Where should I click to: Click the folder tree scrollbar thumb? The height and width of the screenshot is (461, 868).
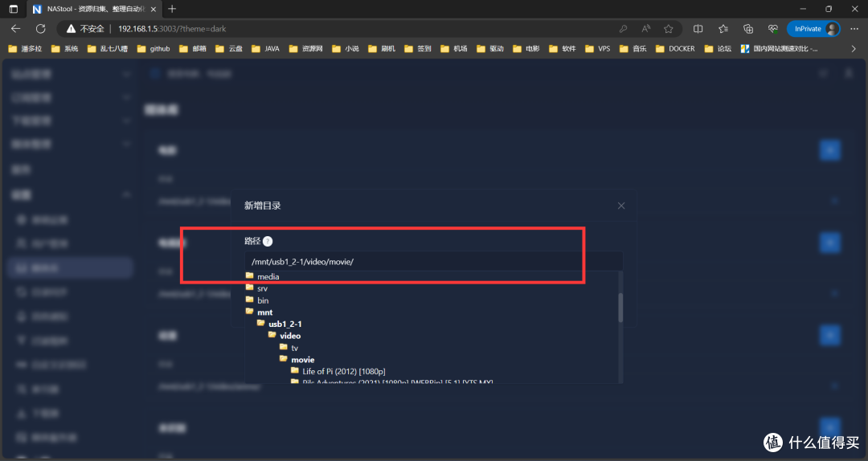[620, 308]
